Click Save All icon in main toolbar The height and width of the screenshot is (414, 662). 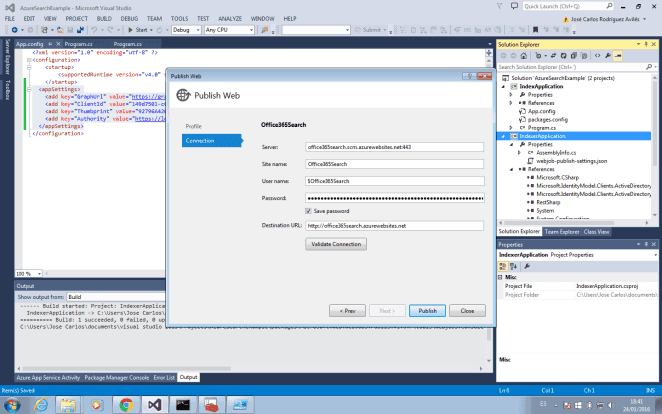pyautogui.click(x=80, y=30)
